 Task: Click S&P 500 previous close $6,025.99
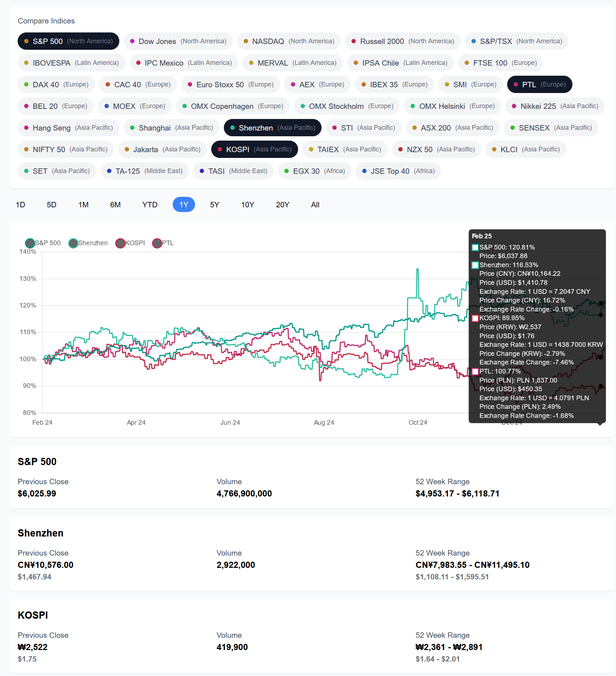coord(37,494)
